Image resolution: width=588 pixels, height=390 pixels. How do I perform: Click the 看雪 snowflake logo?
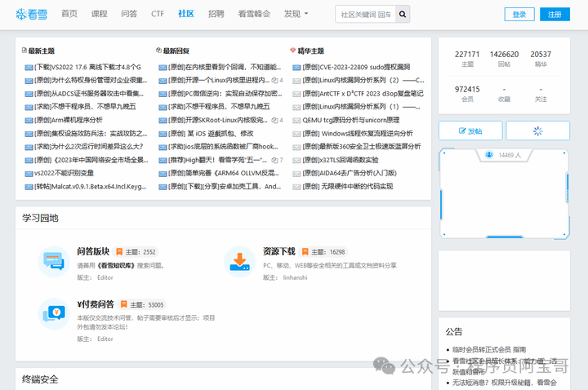tap(32, 14)
